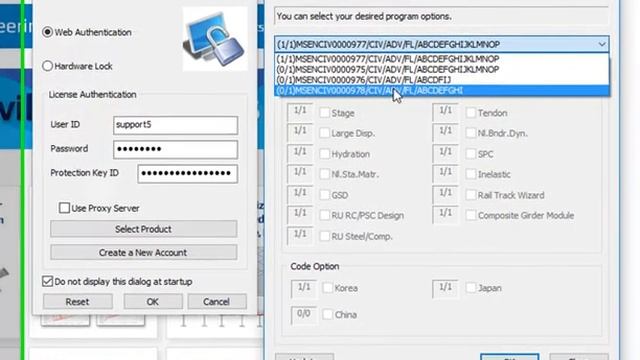The image size is (640, 360).
Task: Click the 1/1 count box beside Tendon
Action: tap(445, 112)
